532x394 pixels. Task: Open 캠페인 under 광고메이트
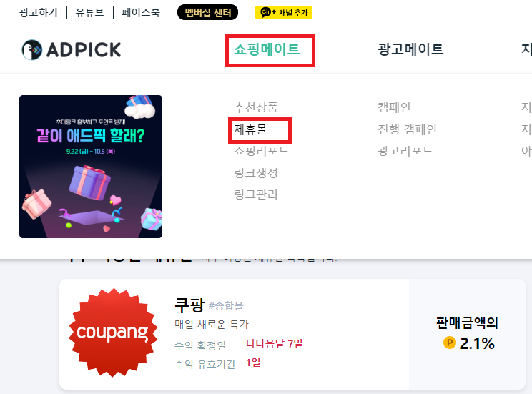[x=394, y=107]
